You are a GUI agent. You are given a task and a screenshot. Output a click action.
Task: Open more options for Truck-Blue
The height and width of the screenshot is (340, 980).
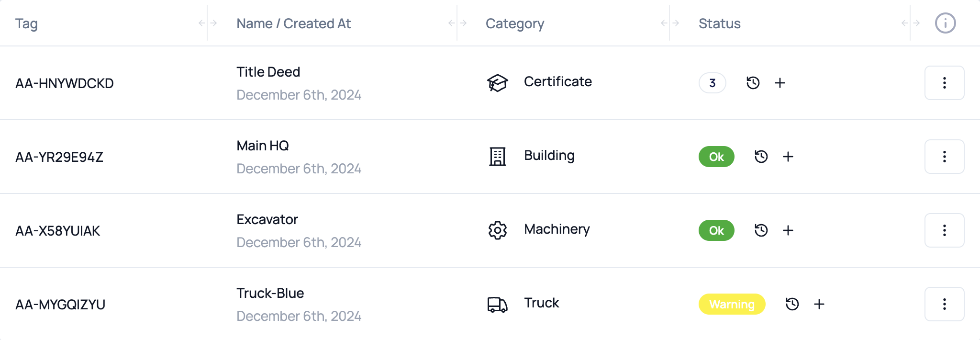944,304
